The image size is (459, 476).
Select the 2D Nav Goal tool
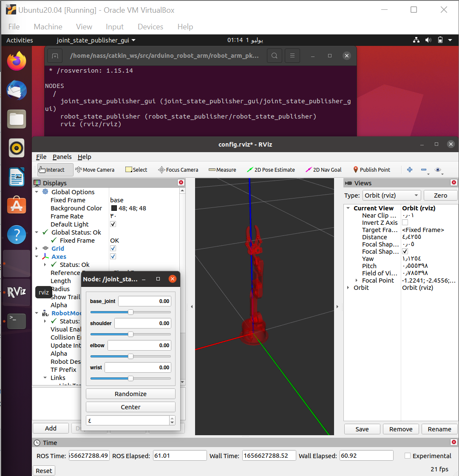(x=323, y=170)
